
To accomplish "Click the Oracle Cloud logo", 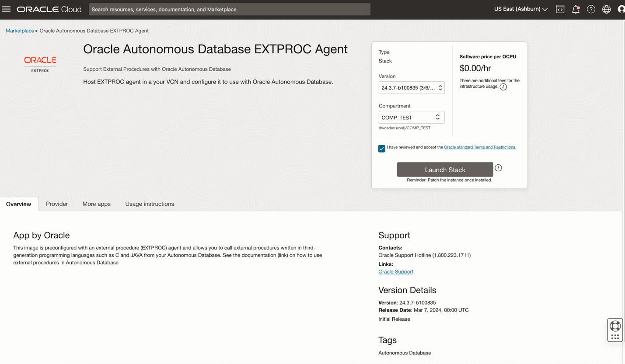I will point(49,9).
